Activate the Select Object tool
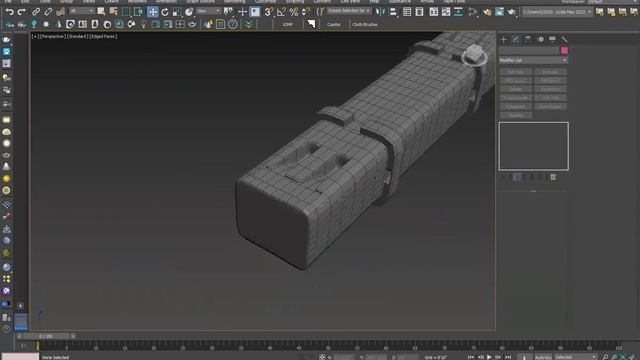This screenshot has width=640, height=360. 101,12
